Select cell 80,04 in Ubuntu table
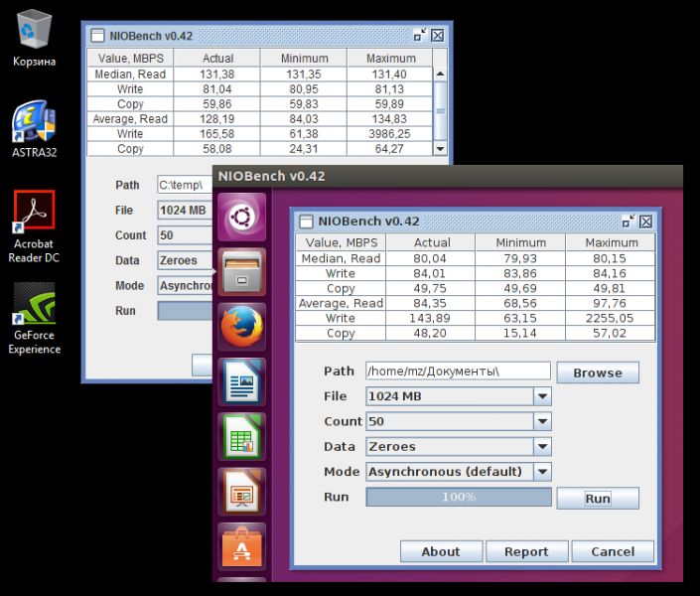The width and height of the screenshot is (700, 596). pyautogui.click(x=430, y=258)
